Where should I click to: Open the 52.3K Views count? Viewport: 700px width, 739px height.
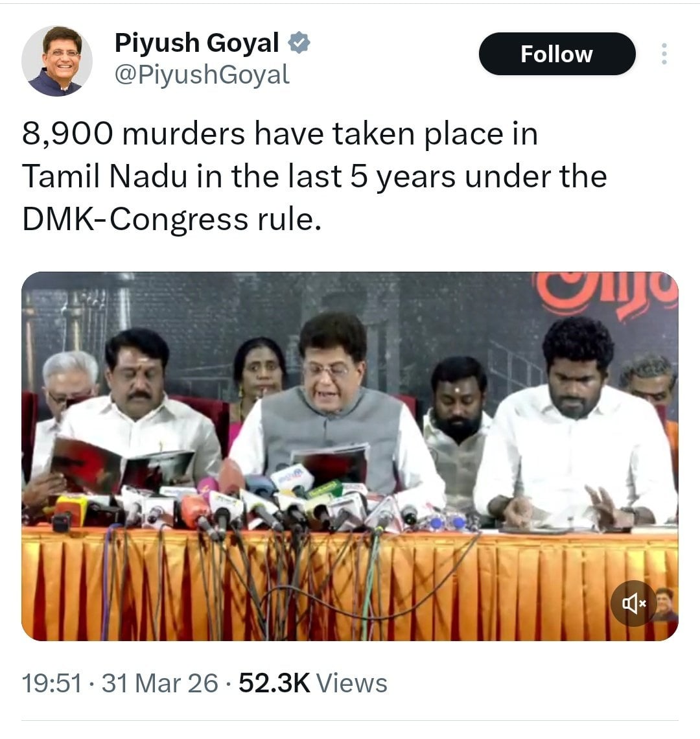pyautogui.click(x=312, y=683)
